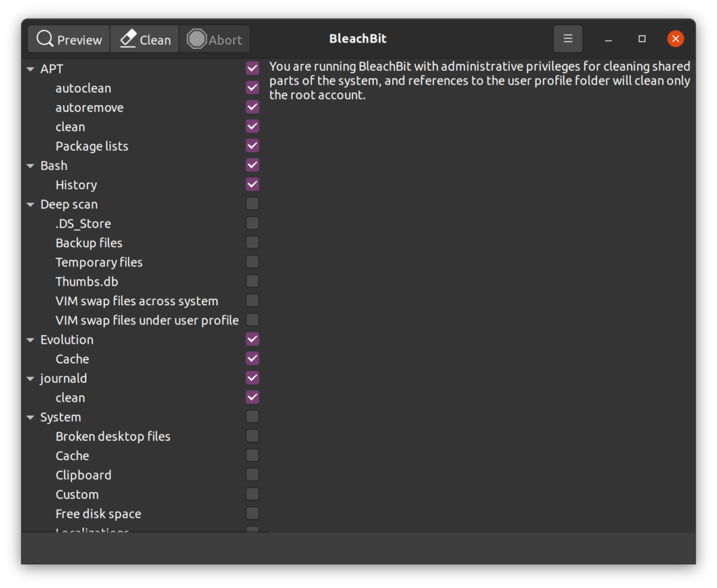Screen dimensions: 717x588
Task: Open the hamburger menu
Action: [x=568, y=38]
